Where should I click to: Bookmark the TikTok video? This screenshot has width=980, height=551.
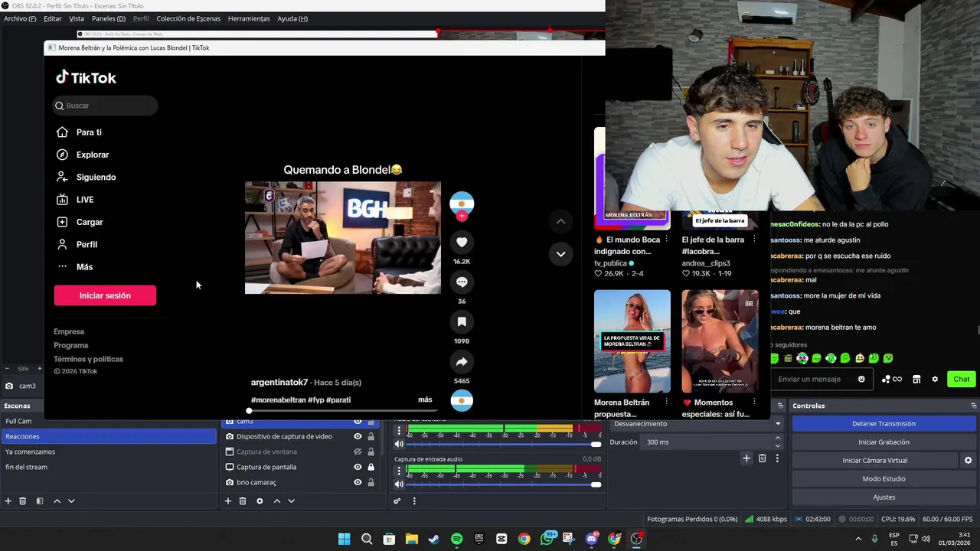pos(462,322)
